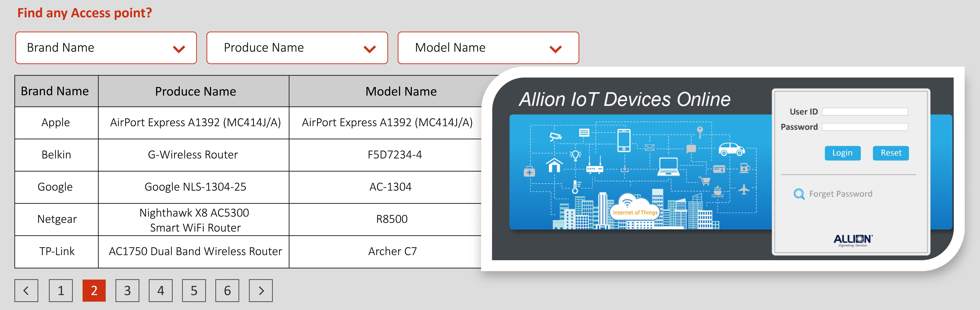The image size is (980, 310).
Task: Click the key icon in IoT banner
Action: click(x=700, y=132)
